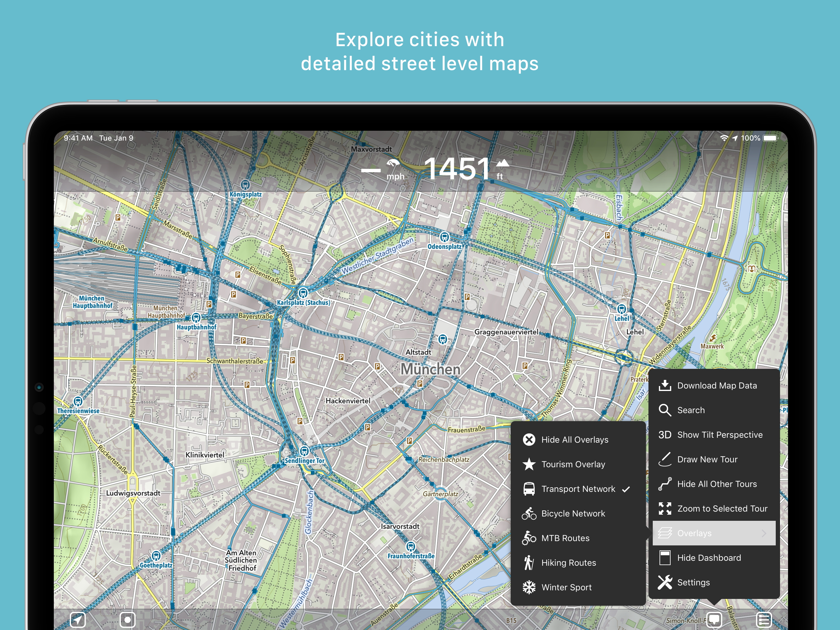Tap the location arrow icon in bottom toolbar

point(78,620)
